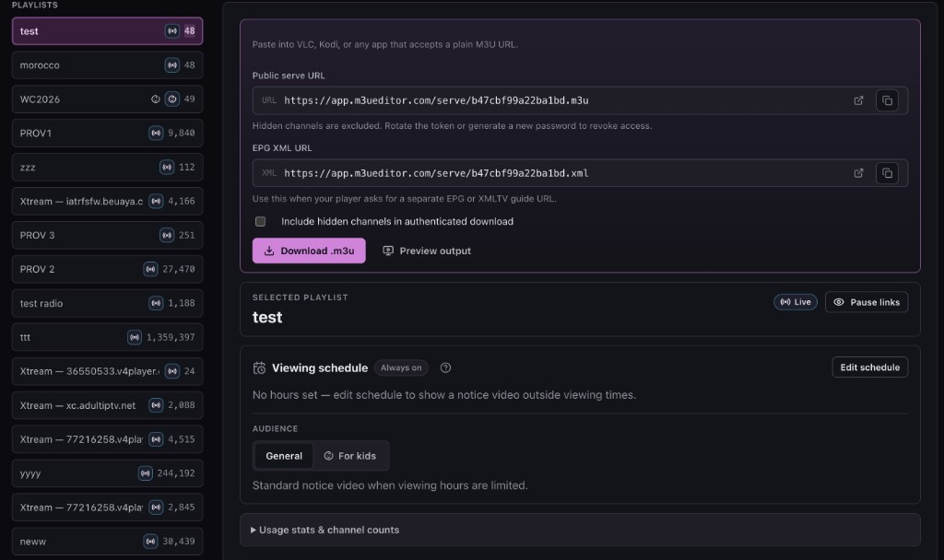Click the live signal badge in test row
Screen dimensions: 944x560
tap(172, 30)
